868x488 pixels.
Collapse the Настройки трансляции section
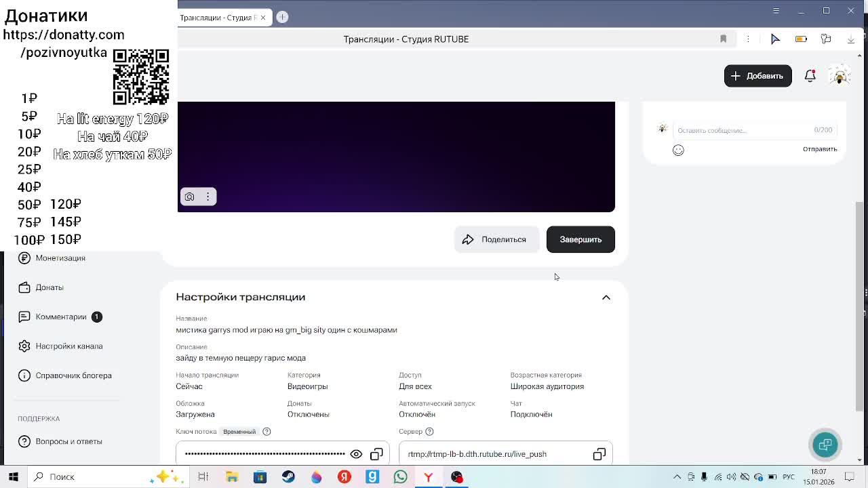[606, 298]
